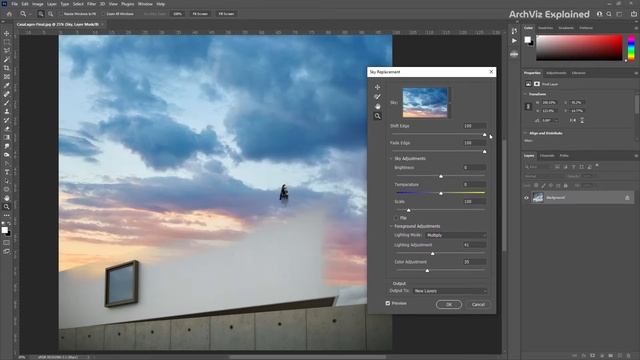Switch to the Adjustments tab
The image size is (640, 360).
556,73
